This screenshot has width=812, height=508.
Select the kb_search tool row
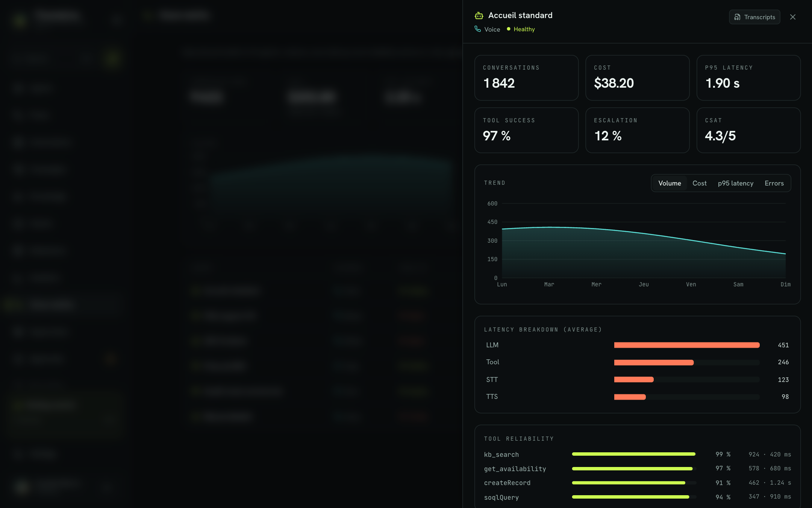tap(638, 455)
